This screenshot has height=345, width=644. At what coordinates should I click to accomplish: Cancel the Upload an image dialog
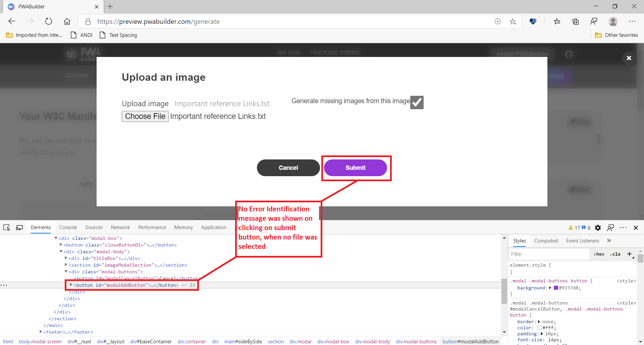pos(288,168)
